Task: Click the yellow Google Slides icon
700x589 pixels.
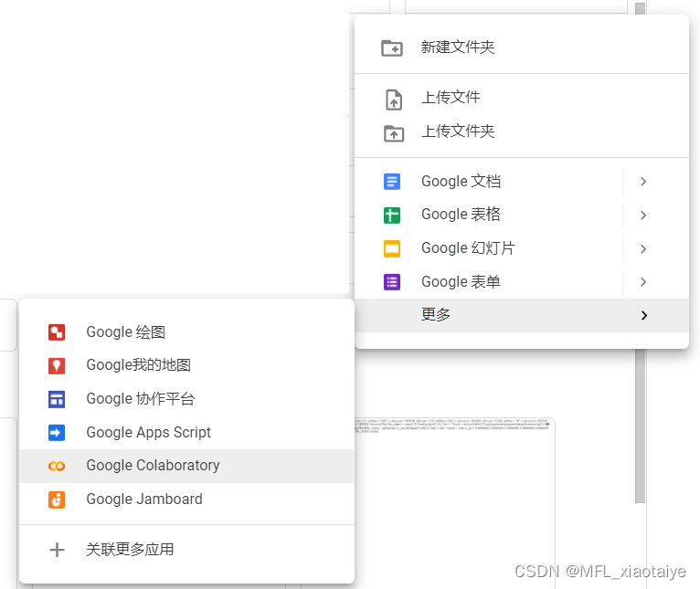Action: [x=391, y=248]
